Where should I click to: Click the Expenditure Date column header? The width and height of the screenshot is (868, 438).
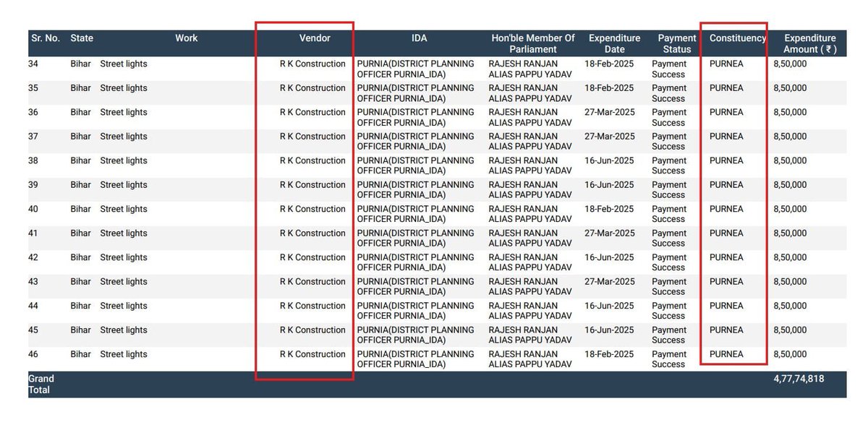[x=614, y=43]
